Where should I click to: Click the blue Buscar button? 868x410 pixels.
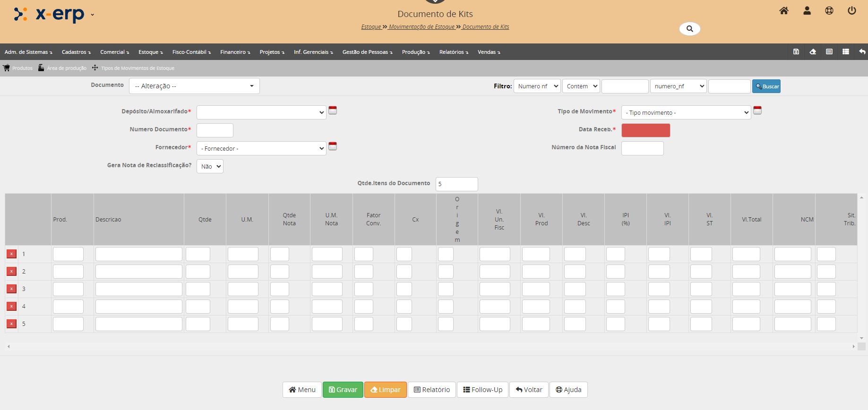click(x=766, y=86)
